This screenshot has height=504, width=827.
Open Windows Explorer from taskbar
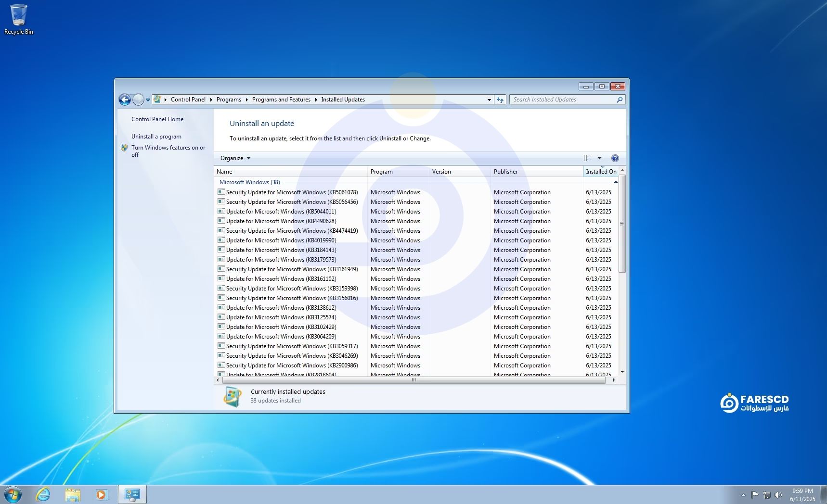pyautogui.click(x=73, y=494)
